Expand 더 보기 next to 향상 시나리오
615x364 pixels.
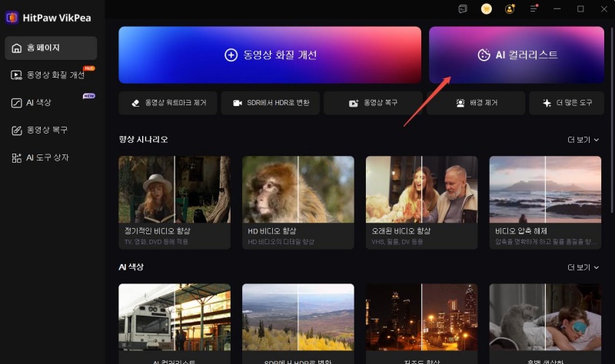tap(583, 140)
